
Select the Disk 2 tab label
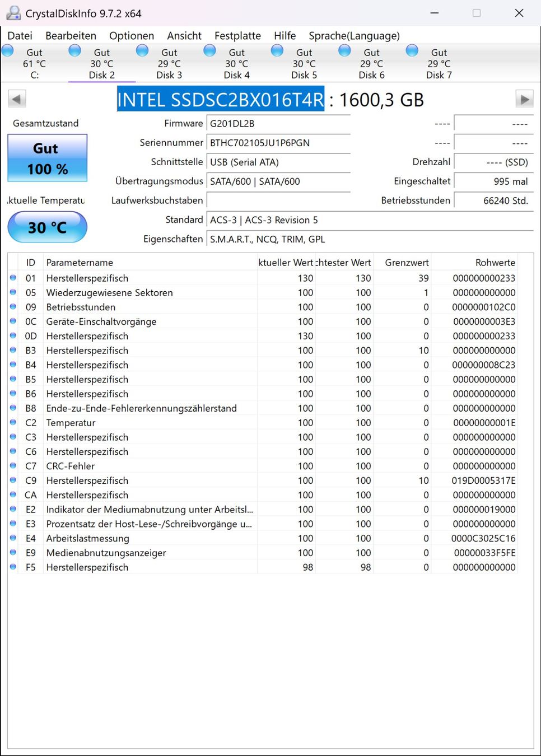tap(101, 75)
